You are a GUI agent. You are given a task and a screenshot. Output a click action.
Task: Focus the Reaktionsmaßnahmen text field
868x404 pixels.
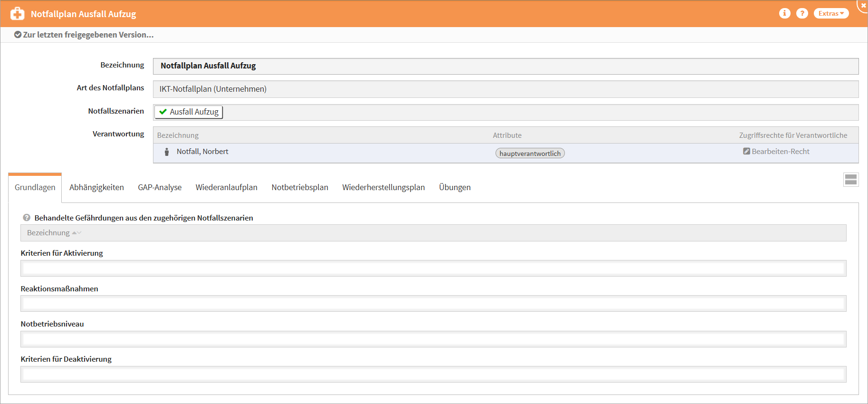tap(433, 304)
